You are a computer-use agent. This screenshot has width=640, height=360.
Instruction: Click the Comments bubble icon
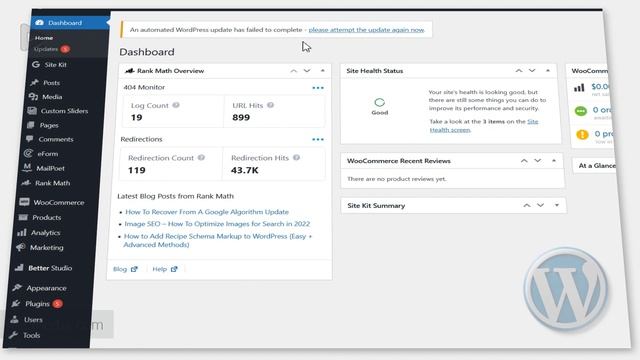[x=29, y=139]
